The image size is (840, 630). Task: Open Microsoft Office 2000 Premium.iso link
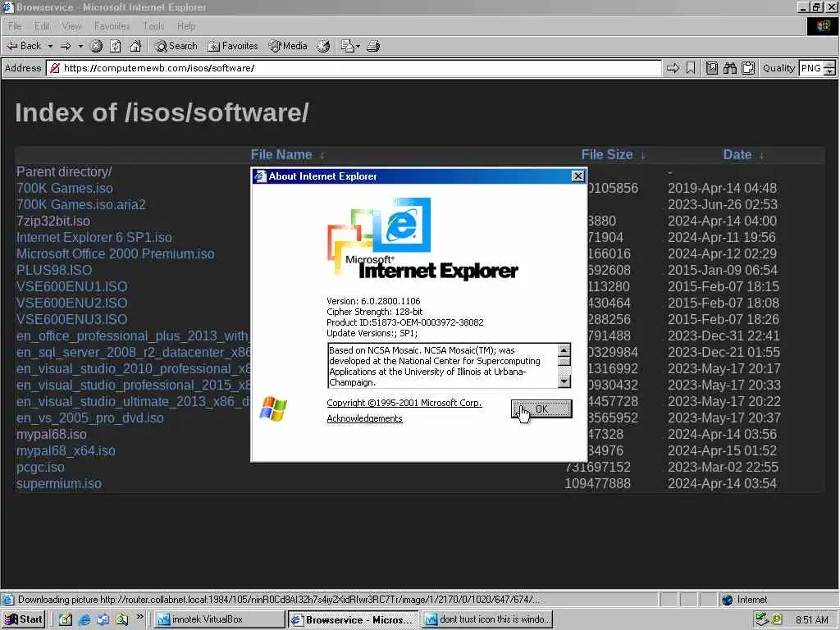click(x=115, y=254)
